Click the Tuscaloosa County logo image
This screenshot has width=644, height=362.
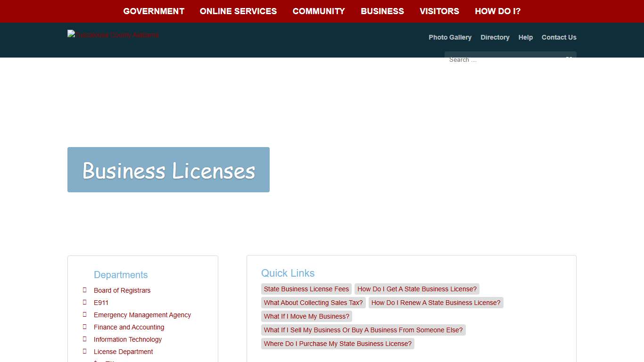click(x=113, y=34)
